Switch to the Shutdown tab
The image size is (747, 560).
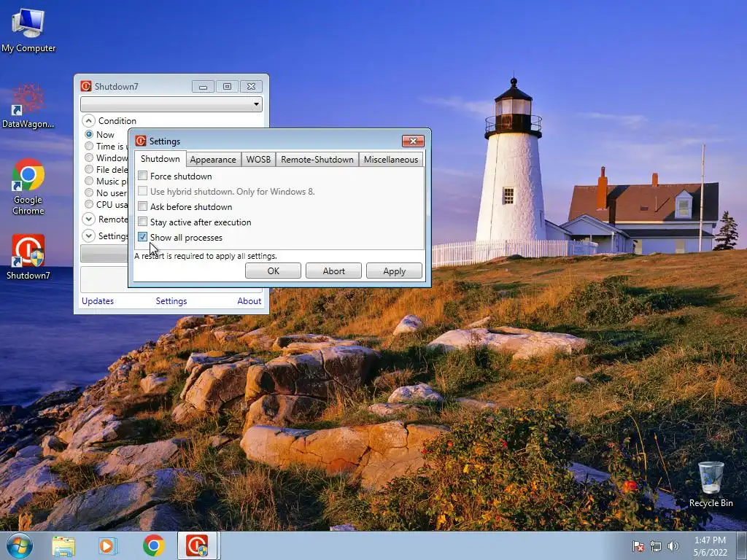click(x=160, y=158)
